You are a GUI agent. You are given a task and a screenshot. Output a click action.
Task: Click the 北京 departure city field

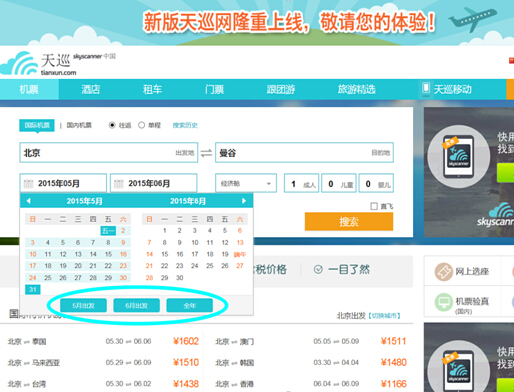tap(109, 153)
